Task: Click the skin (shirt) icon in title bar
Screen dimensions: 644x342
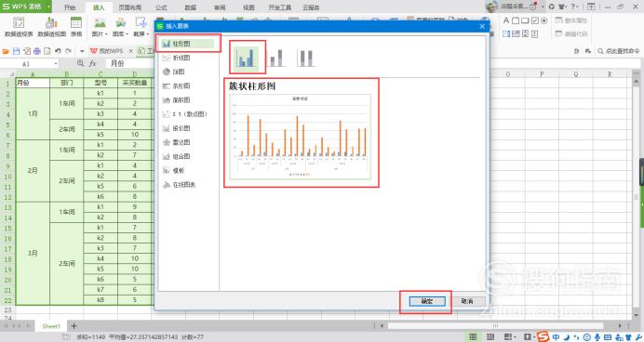Action: pos(561,7)
